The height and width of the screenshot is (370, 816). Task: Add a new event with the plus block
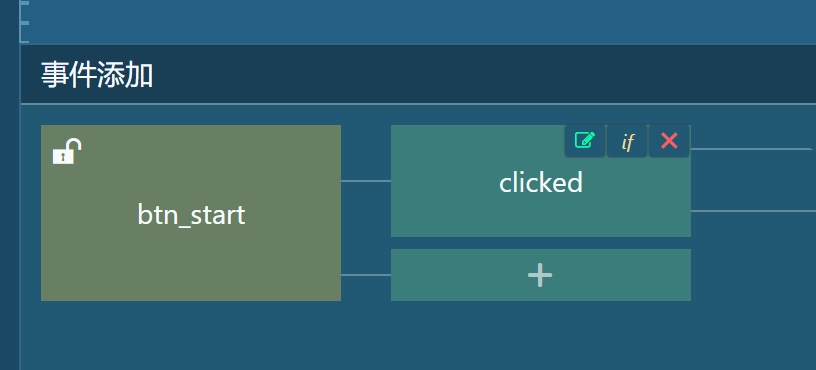[541, 275]
